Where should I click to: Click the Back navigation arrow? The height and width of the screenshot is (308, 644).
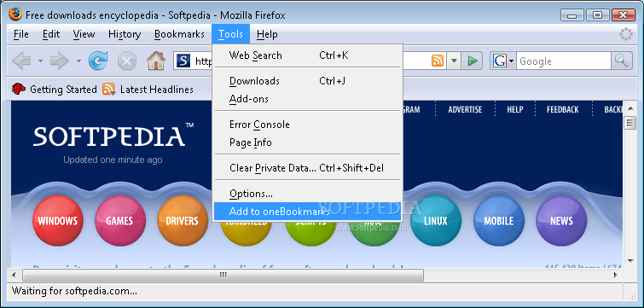coord(22,61)
